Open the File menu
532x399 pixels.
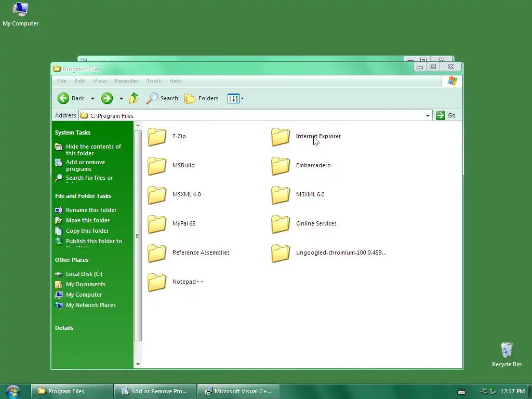[62, 81]
